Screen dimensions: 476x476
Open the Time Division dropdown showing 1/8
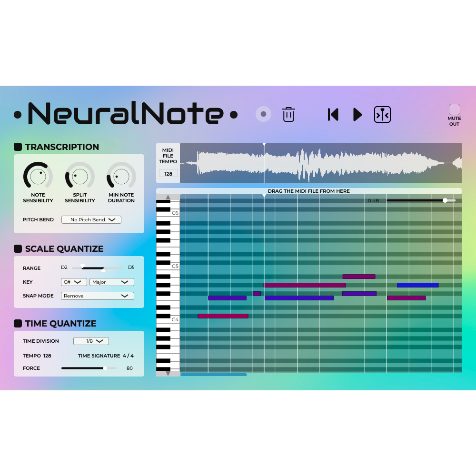point(91,341)
